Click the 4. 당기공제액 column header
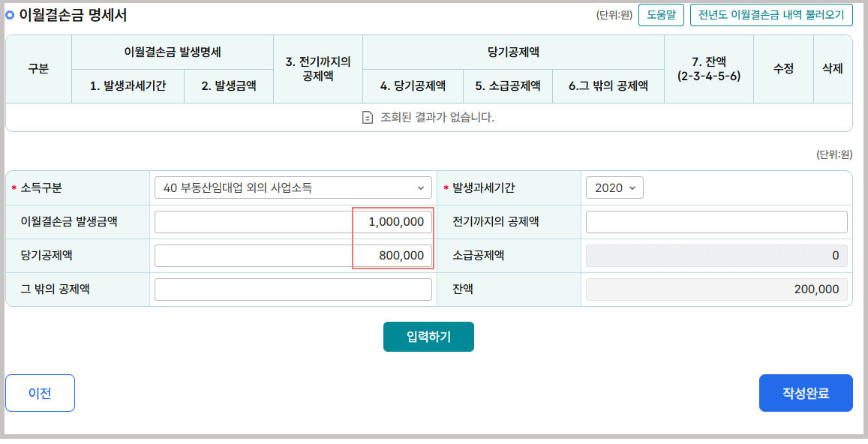The width and height of the screenshot is (868, 444). click(x=413, y=85)
